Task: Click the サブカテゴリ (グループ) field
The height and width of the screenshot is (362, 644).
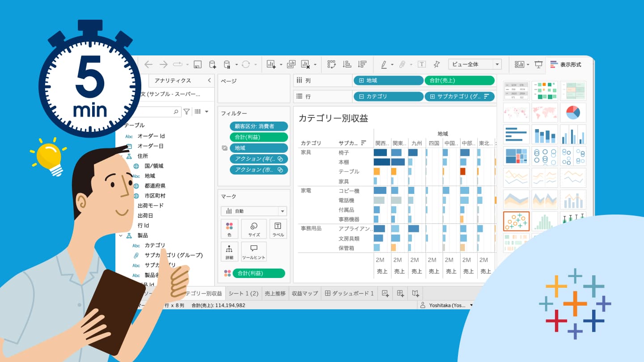Action: (x=174, y=255)
